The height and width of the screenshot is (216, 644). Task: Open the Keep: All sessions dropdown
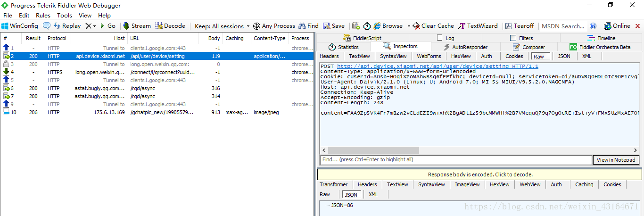222,26
